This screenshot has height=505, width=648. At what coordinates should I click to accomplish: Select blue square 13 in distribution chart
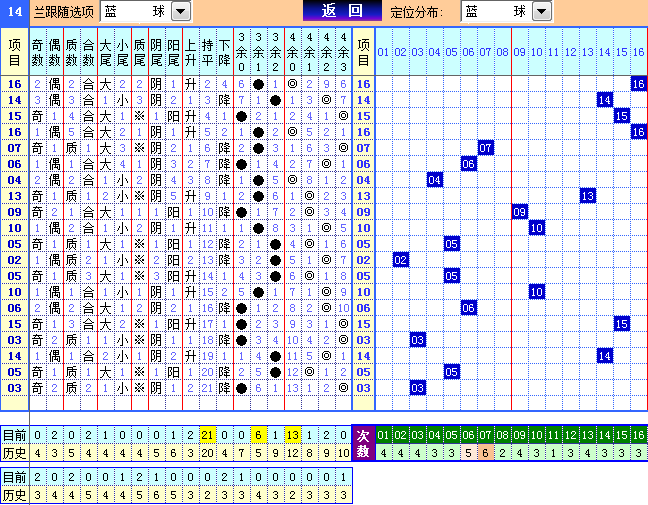(588, 196)
